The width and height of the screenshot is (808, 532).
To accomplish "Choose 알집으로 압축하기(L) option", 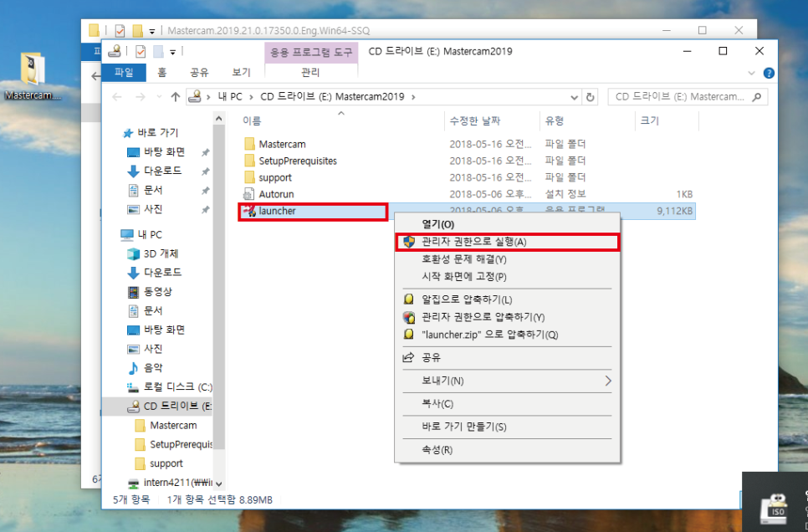I will coord(508,299).
